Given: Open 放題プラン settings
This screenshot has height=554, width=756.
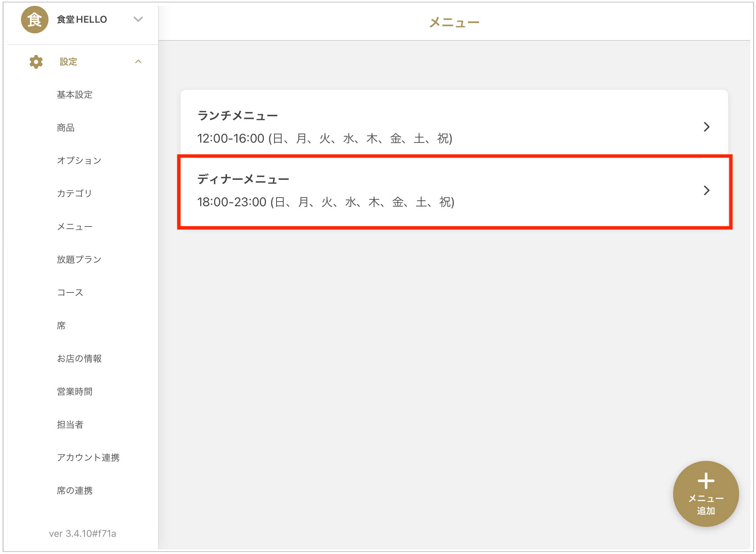Looking at the screenshot, I should pos(79,259).
